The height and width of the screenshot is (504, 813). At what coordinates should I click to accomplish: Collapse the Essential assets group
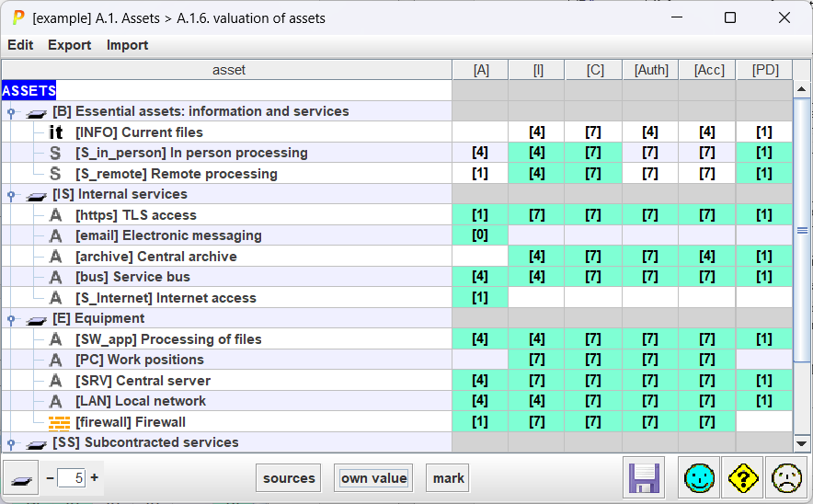(x=11, y=112)
